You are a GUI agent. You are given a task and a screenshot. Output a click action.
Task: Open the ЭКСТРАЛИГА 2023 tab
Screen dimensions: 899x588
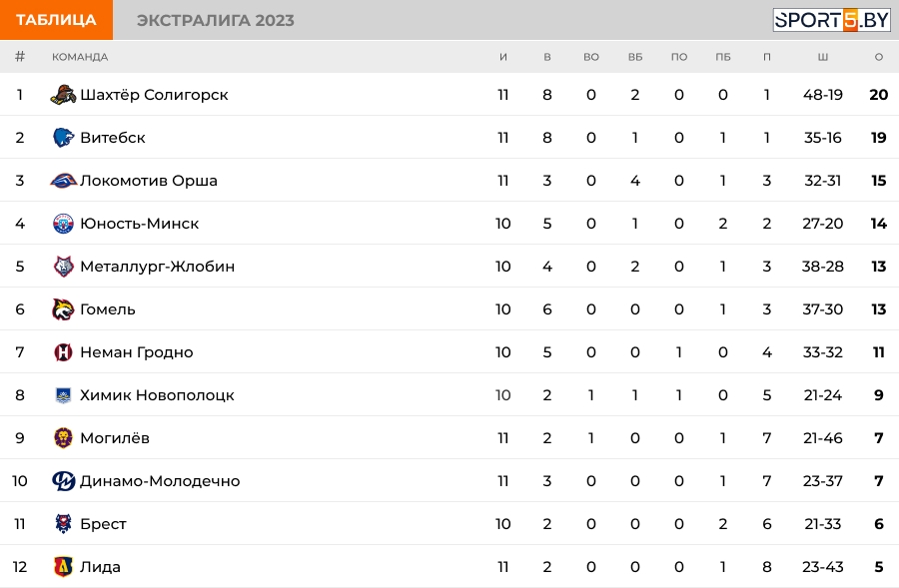(216, 20)
